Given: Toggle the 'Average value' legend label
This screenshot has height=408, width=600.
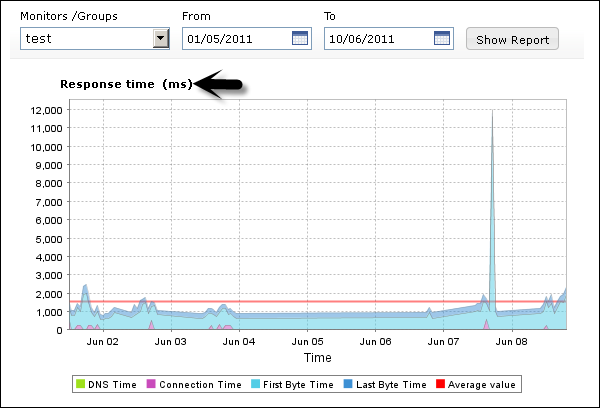Looking at the screenshot, I should (482, 384).
